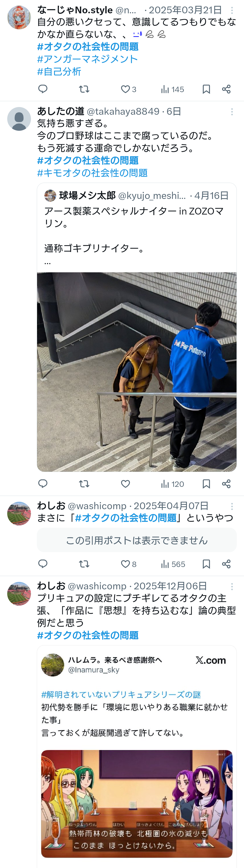Open the cockroach costume photo
244x868 pixels.
[x=137, y=372]
